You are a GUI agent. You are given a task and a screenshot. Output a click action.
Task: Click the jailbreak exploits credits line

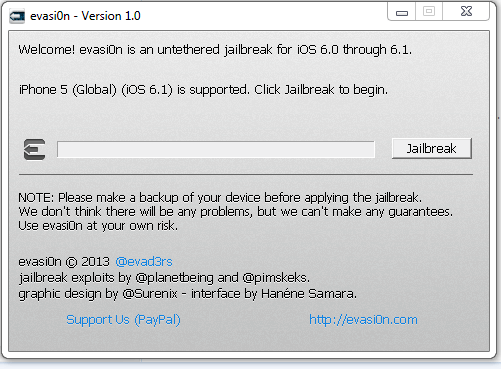(x=164, y=278)
